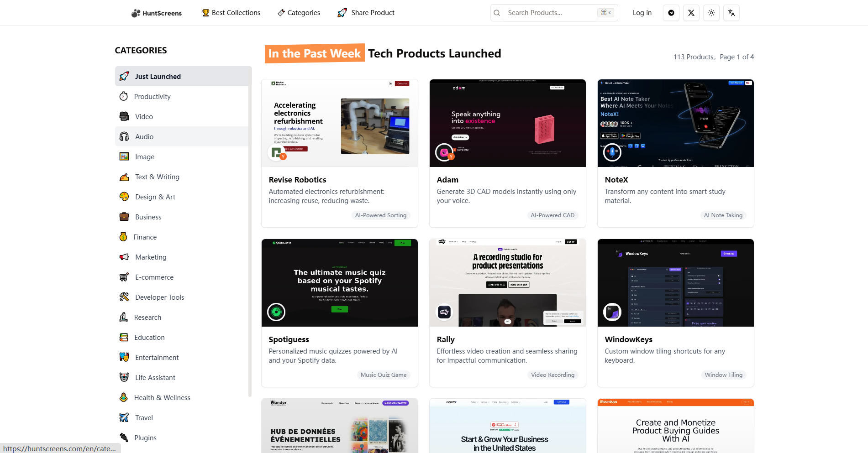
Task: Open the Rally product title
Action: click(x=446, y=339)
